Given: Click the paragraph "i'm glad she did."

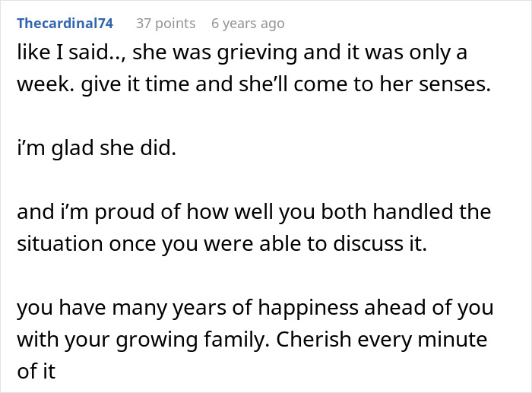Looking at the screenshot, I should click(96, 148).
